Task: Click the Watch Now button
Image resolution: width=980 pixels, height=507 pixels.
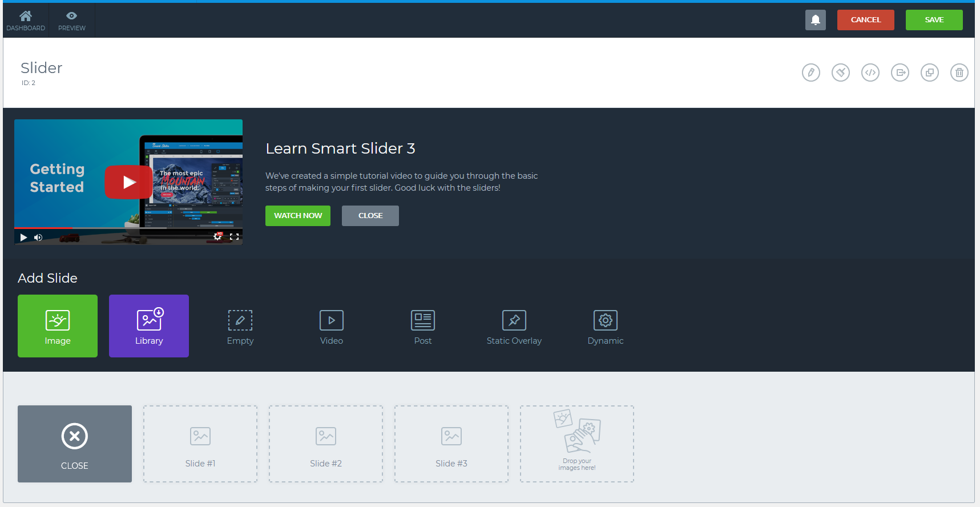Action: [x=298, y=216]
